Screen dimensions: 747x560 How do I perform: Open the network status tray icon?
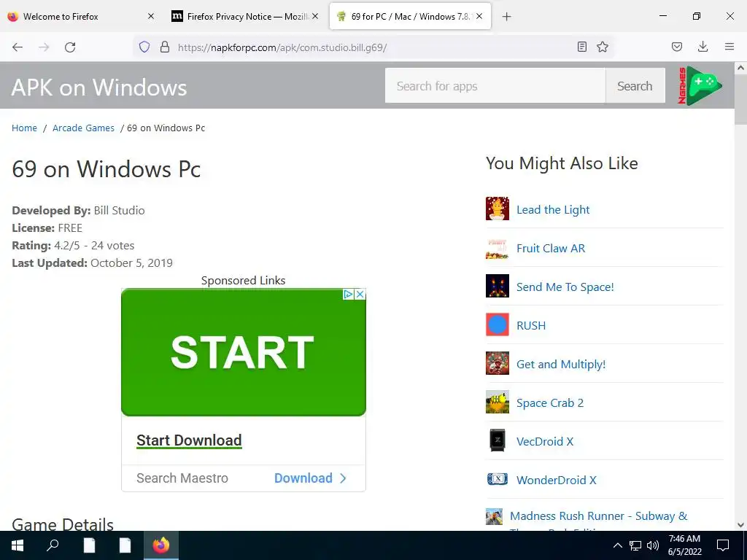(x=635, y=545)
